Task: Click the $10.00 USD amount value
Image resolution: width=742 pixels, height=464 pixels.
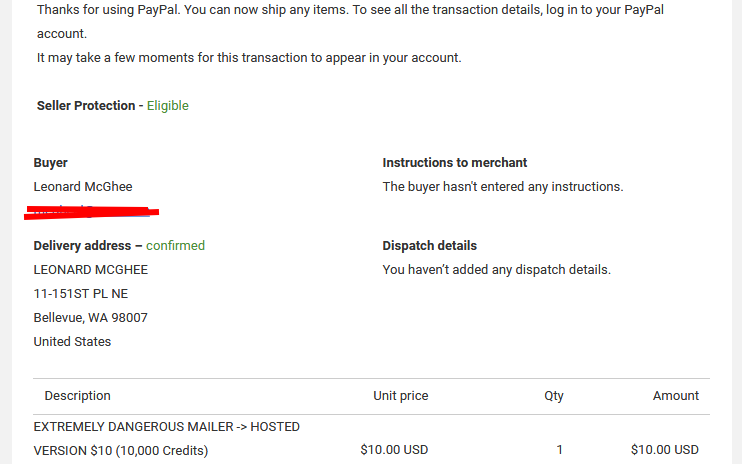Action: [664, 449]
